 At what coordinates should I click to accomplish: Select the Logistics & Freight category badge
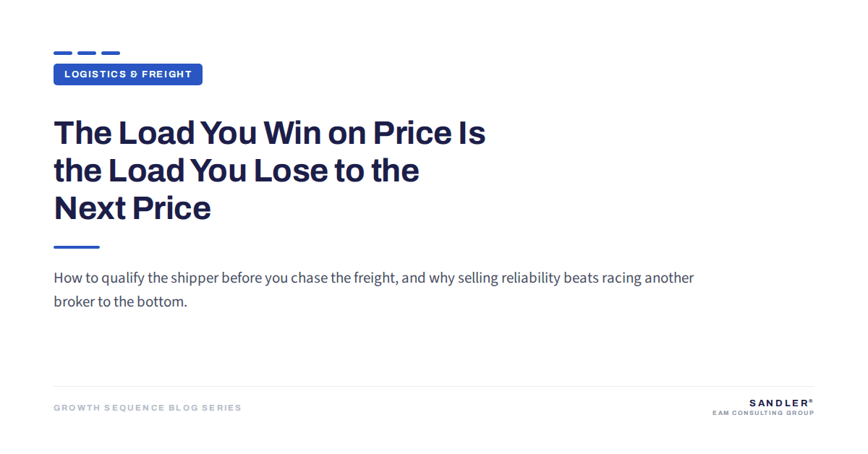point(128,74)
